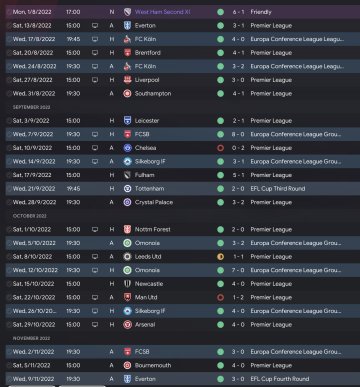Click the EFL Cup Fourth Round label
Image resolution: width=360 pixels, height=387 pixels.
point(280,379)
